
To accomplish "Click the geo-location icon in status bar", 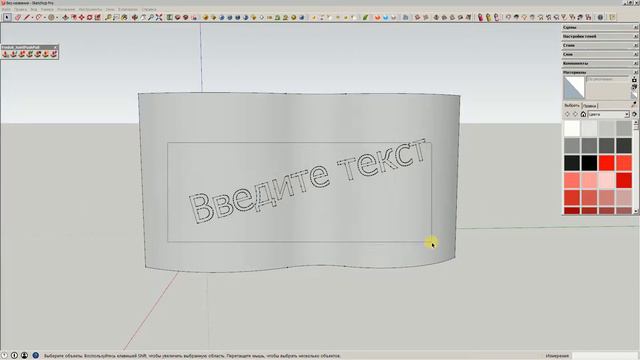I will (4, 356).
